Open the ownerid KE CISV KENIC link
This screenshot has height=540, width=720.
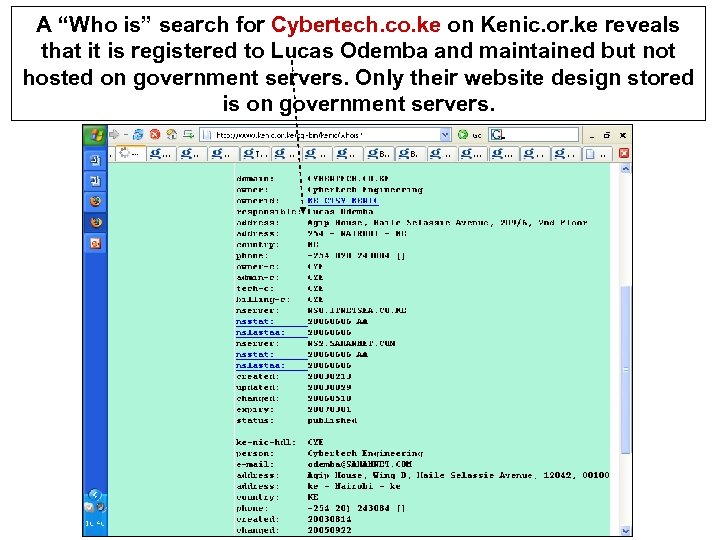(x=343, y=201)
